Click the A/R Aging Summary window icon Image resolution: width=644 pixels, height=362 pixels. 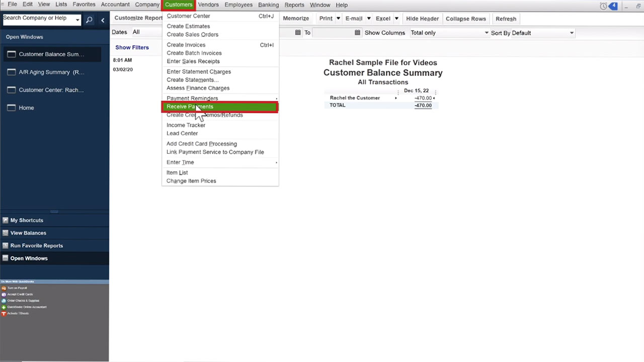tap(11, 72)
